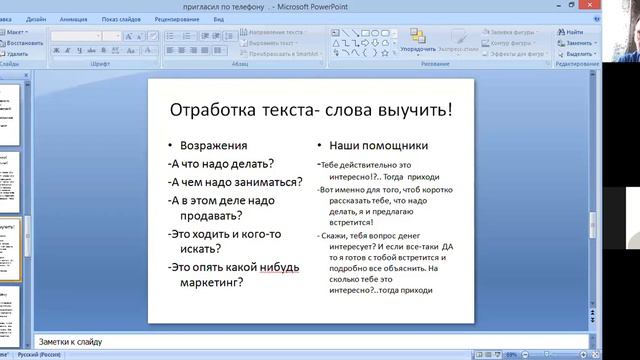The width and height of the screenshot is (640, 360).
Task: Select the five-point star shape
Action: click(x=385, y=53)
